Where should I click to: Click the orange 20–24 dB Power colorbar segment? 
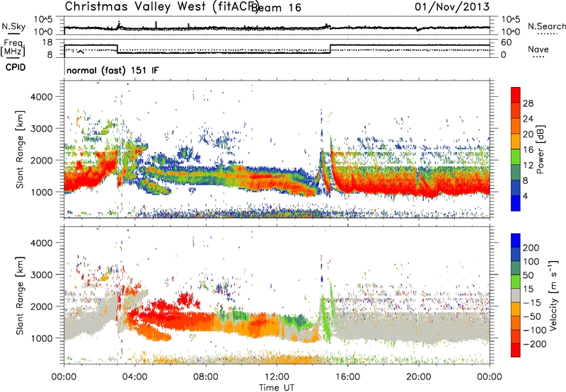(x=516, y=126)
